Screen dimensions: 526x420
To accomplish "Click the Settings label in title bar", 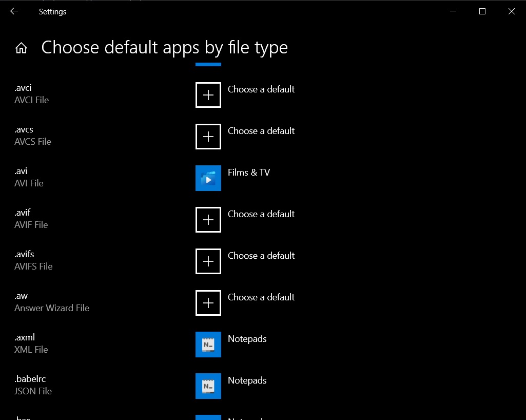I will (x=52, y=11).
